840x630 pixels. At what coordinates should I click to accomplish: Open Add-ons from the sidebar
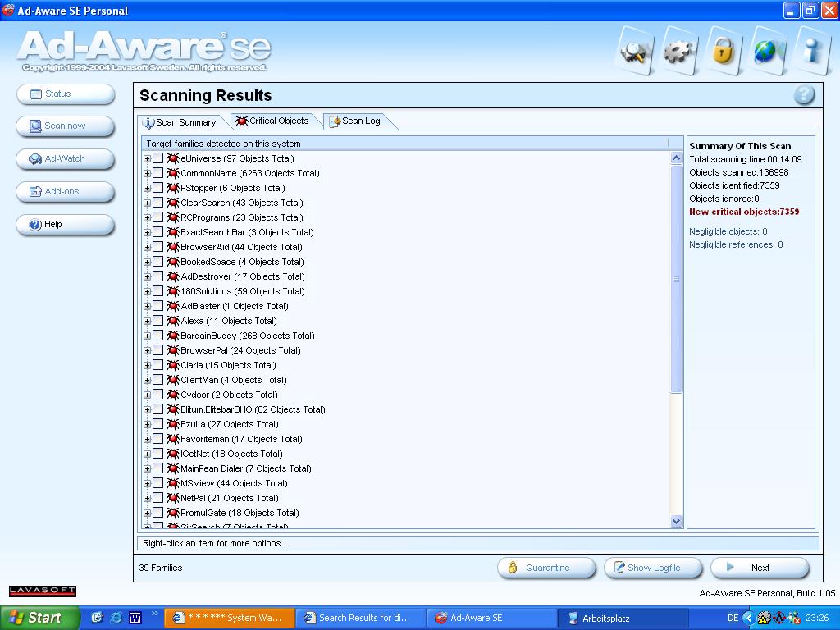coord(66,191)
